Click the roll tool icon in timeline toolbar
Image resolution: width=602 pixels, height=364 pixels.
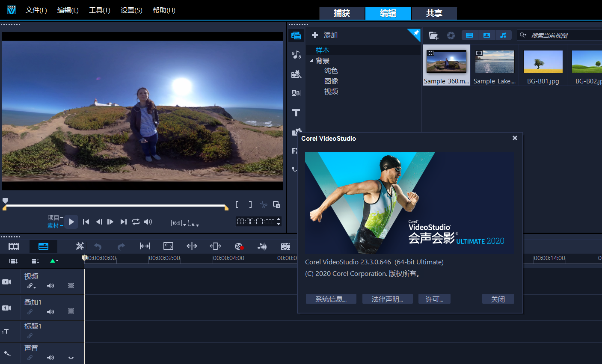[192, 246]
